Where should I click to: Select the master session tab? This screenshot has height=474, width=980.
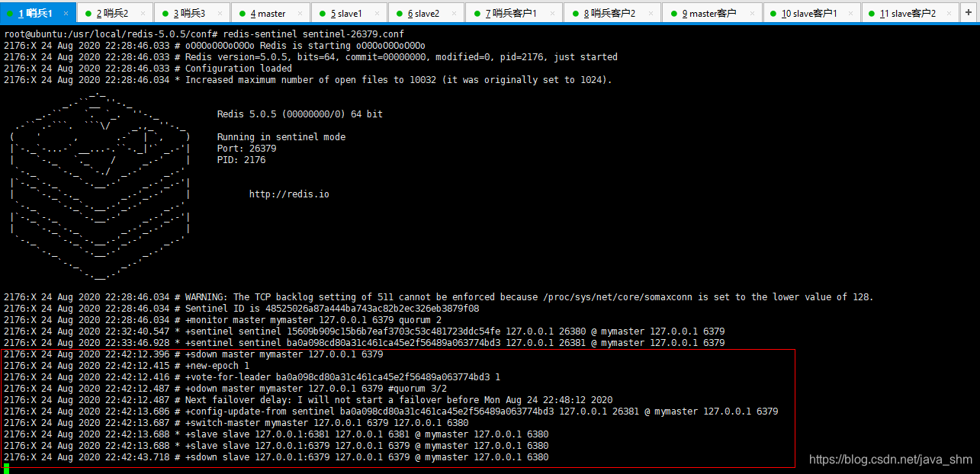tap(270, 13)
